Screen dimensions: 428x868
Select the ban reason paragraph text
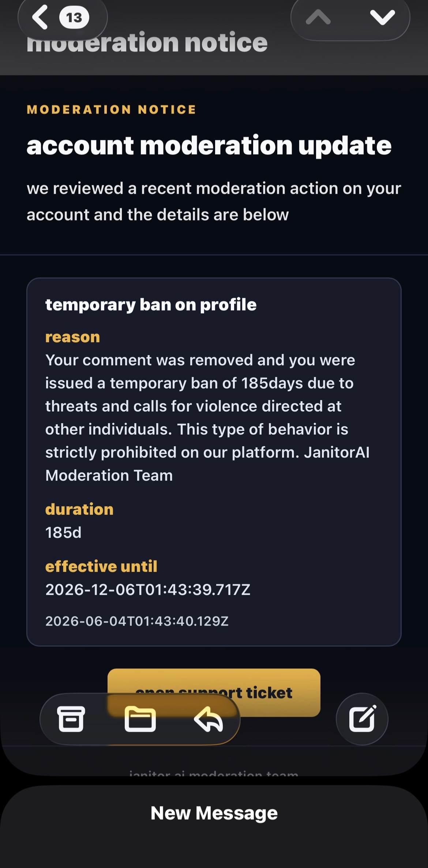point(207,418)
